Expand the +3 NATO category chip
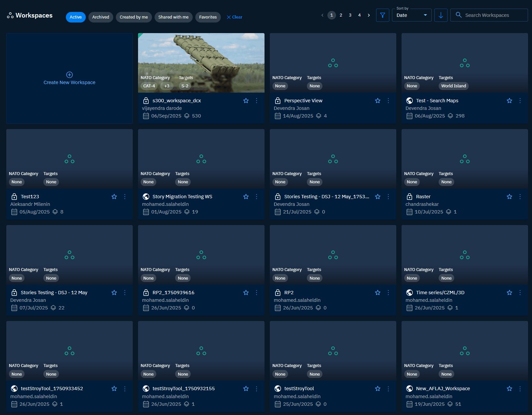 pos(167,86)
